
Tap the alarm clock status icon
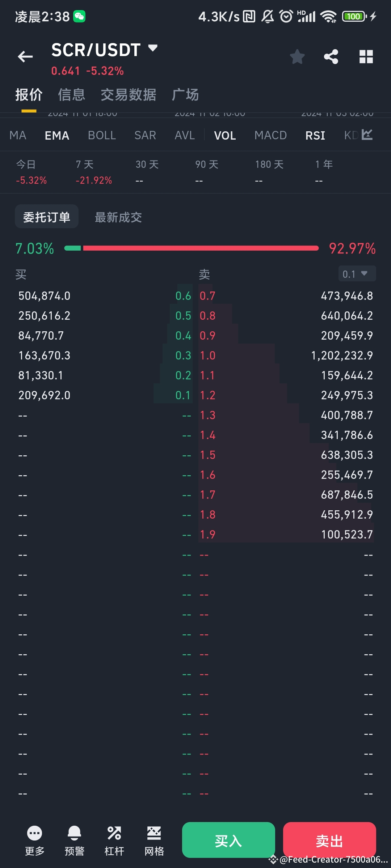(286, 17)
